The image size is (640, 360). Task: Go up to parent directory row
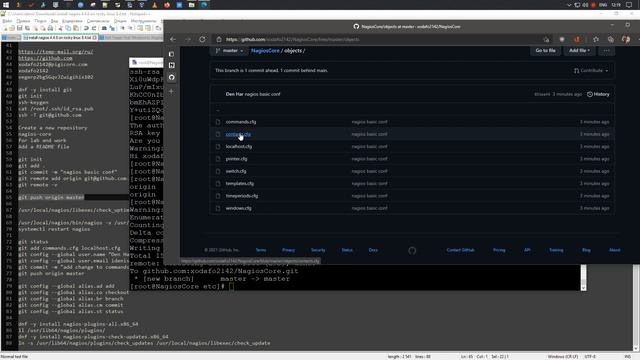[412, 109]
